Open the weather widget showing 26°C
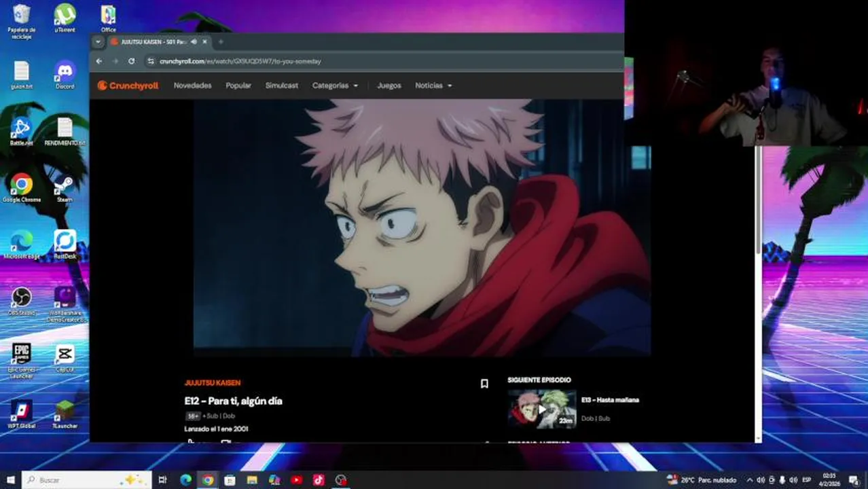The width and height of the screenshot is (868, 489). pyautogui.click(x=702, y=480)
